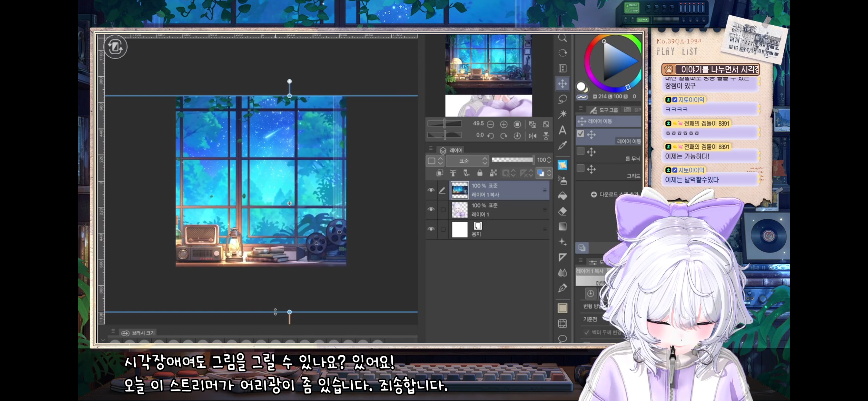Toggle the checked 레이어 이동 sub tool checkbox
The height and width of the screenshot is (401, 868).
[x=580, y=134]
